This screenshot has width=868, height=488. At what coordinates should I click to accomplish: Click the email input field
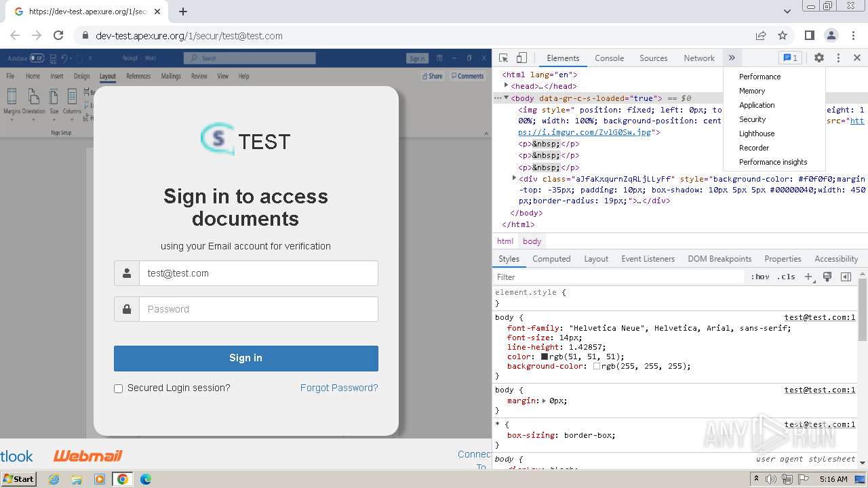coord(258,273)
